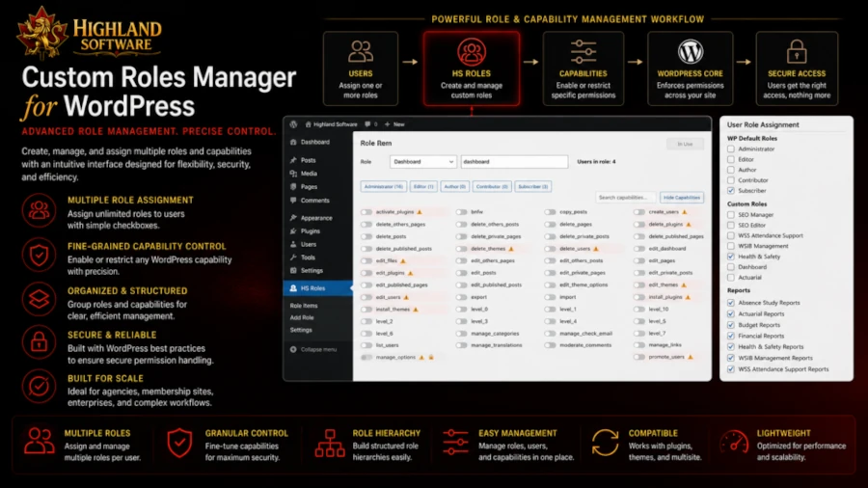Switch on the export capability
Viewport: 868px width, 488px height.
click(462, 297)
